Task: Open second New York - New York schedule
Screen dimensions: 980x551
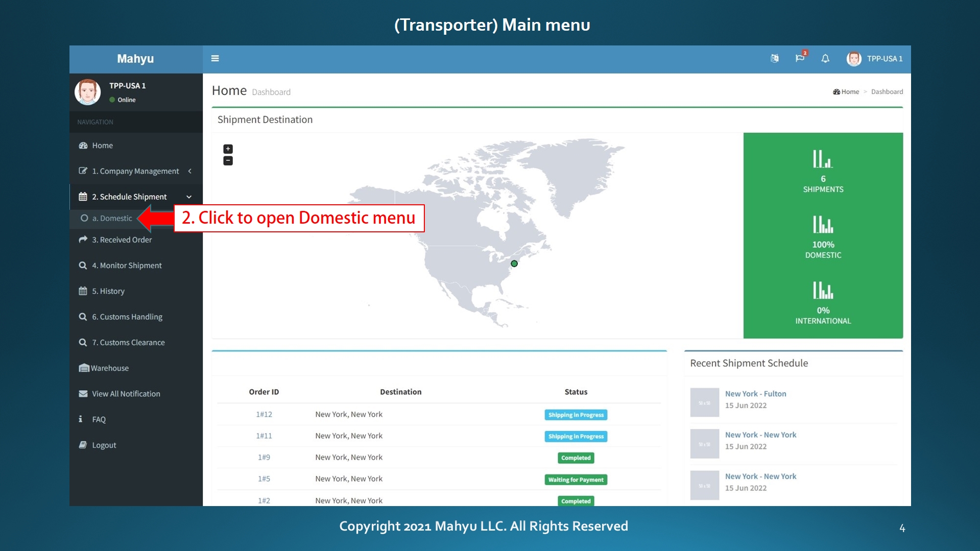Action: click(x=760, y=476)
